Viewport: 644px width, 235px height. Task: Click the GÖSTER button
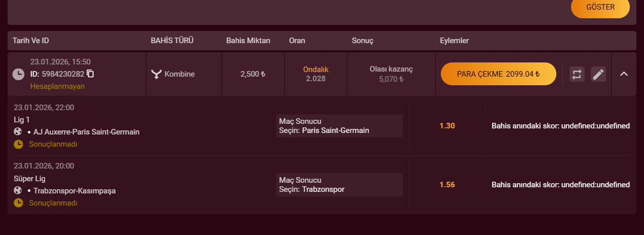[600, 7]
